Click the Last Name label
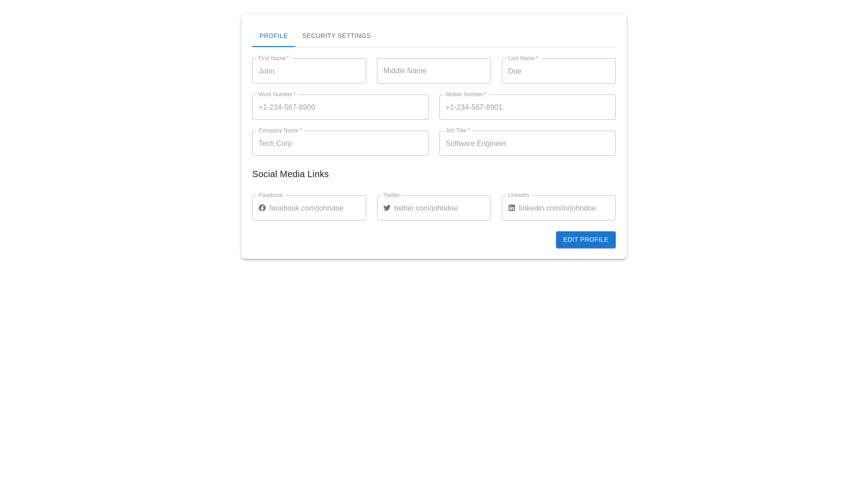868x488 pixels. click(523, 58)
